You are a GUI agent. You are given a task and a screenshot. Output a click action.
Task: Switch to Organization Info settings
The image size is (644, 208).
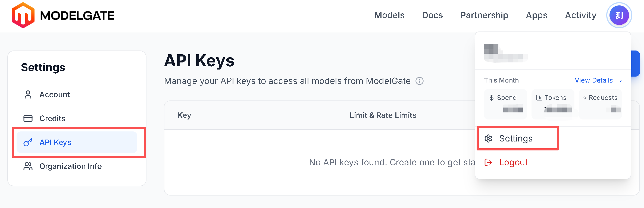coord(70,166)
